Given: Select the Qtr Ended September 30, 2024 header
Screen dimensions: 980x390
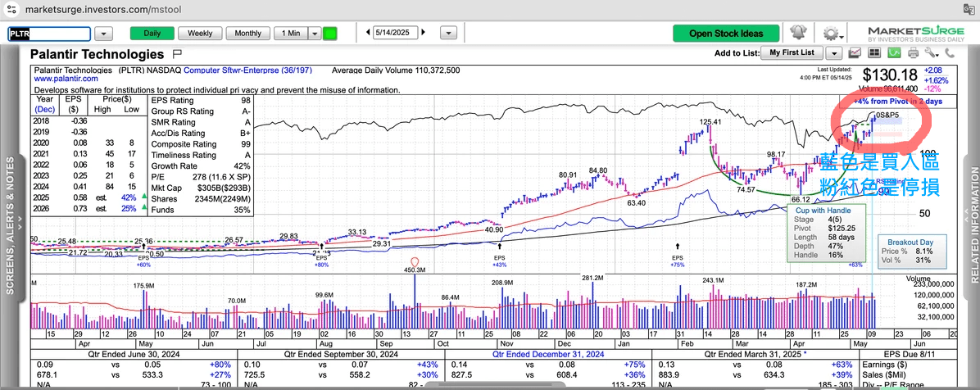Looking at the screenshot, I should coord(340,355).
